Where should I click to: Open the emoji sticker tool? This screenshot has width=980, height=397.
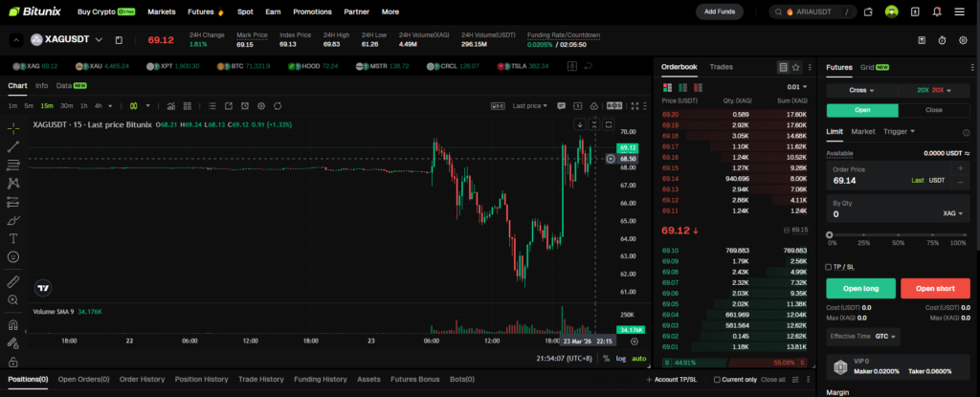click(13, 256)
